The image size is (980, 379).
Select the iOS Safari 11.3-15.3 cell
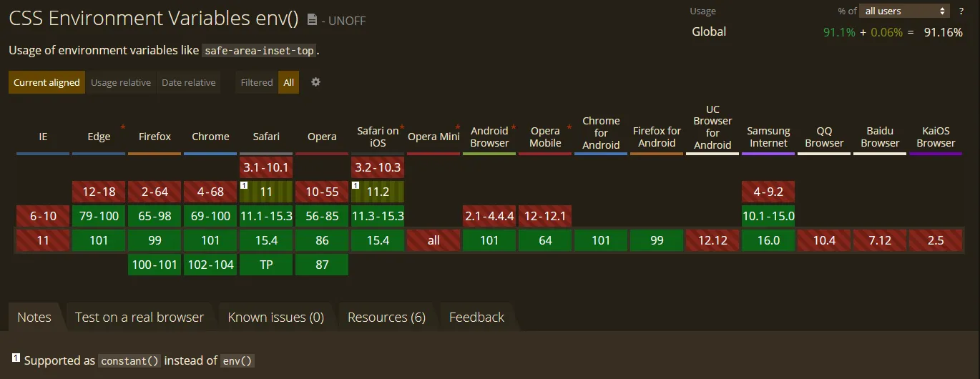(x=378, y=216)
